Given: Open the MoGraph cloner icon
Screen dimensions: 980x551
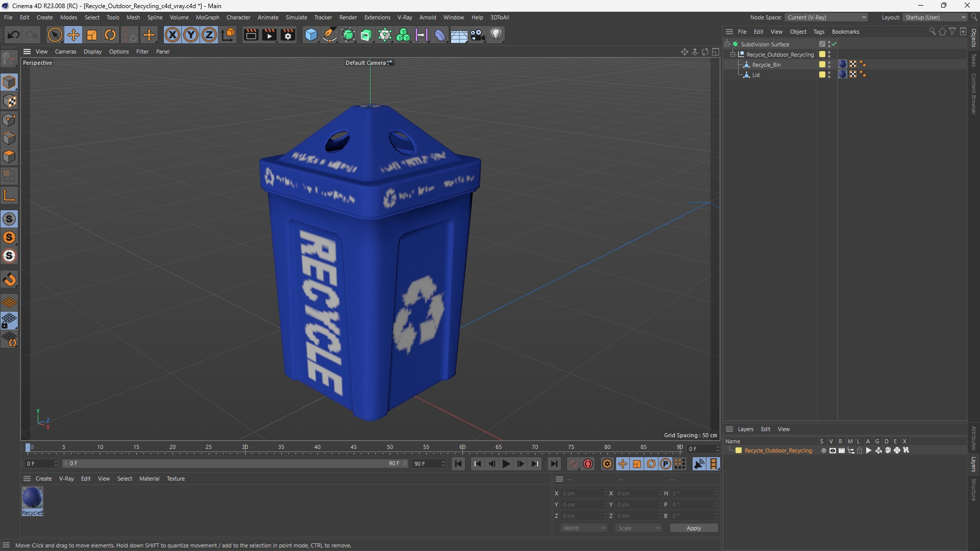Looking at the screenshot, I should (x=403, y=35).
